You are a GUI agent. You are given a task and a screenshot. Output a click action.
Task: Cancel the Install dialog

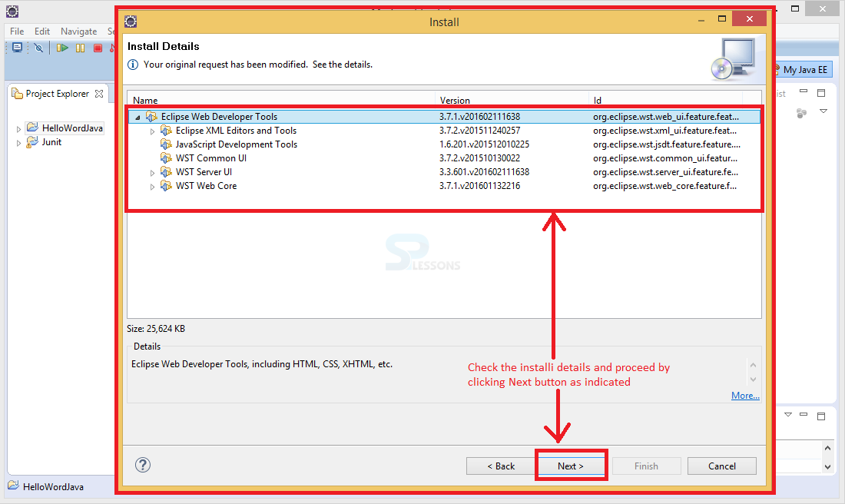(721, 466)
